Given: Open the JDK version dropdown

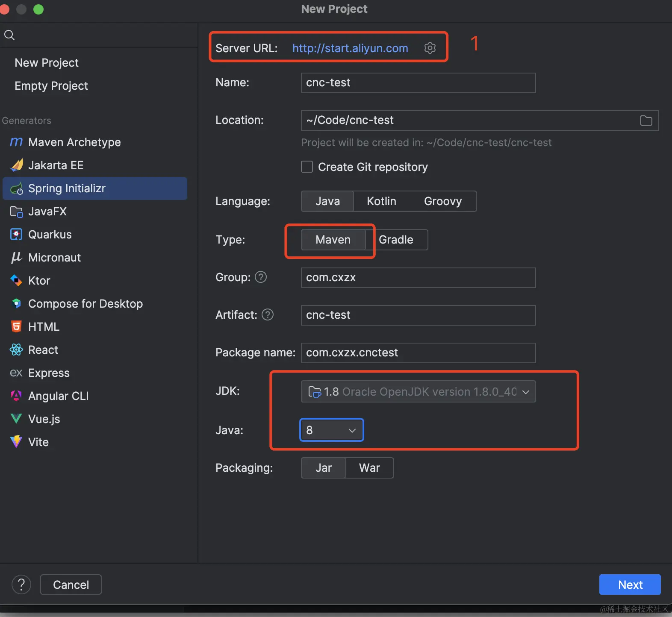Looking at the screenshot, I should pos(418,391).
